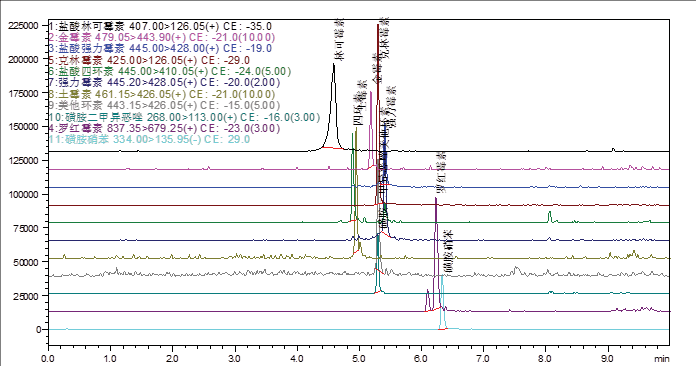The width and height of the screenshot is (696, 366).
Task: Select legend entry 2 金霉素 479.05>443.90
Action: coord(162,37)
